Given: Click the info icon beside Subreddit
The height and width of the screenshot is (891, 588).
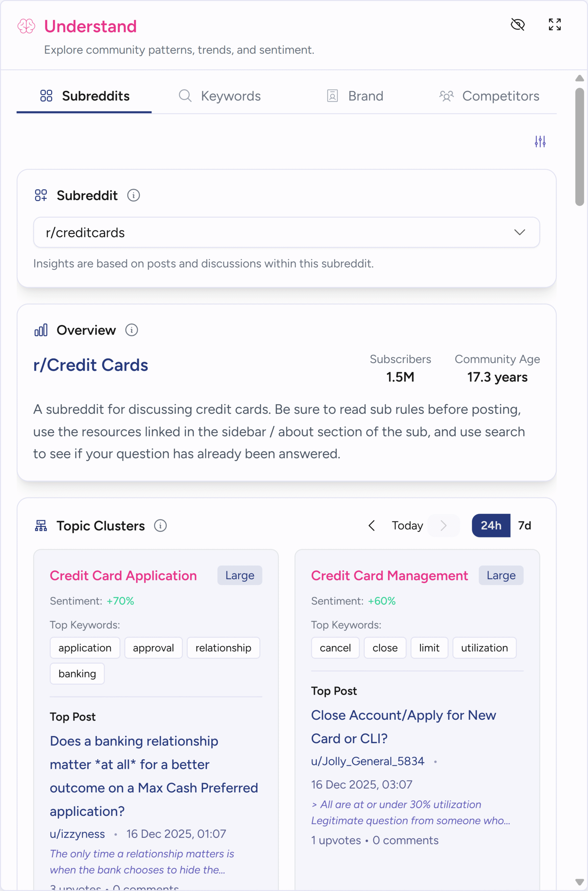Looking at the screenshot, I should coord(134,196).
